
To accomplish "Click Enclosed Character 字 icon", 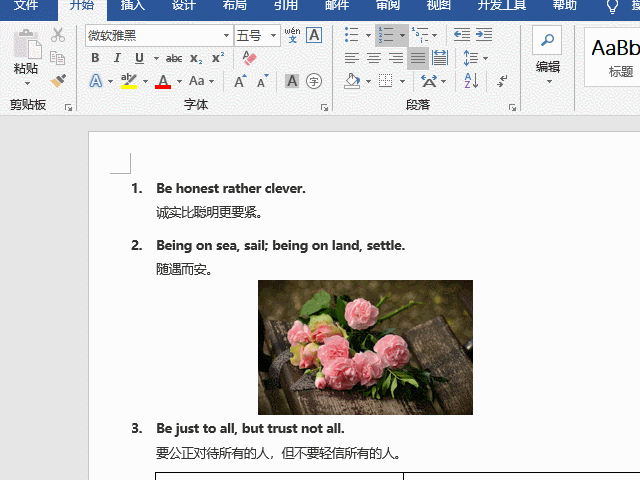I will tap(314, 81).
